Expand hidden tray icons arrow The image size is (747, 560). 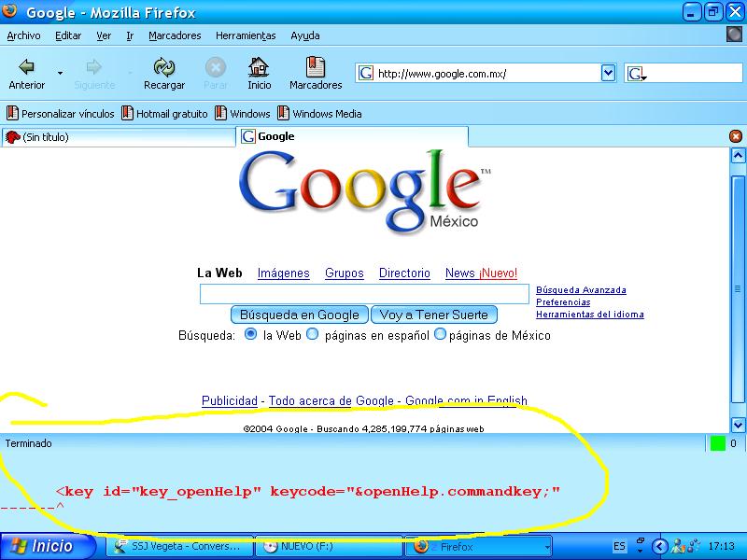(x=659, y=546)
